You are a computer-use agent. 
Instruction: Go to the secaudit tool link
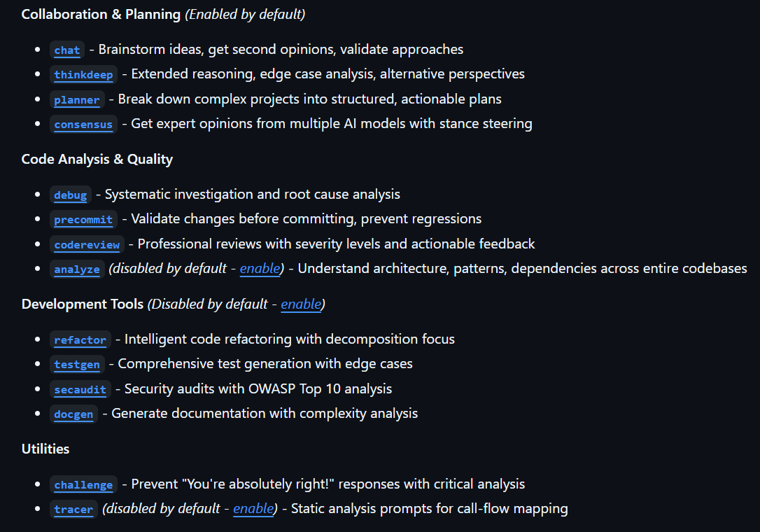(x=80, y=390)
